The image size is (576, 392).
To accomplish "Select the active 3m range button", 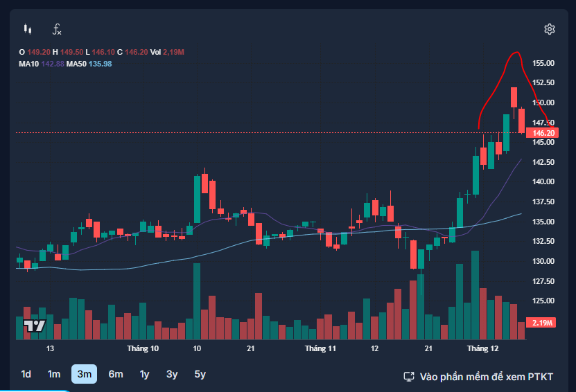I will click(x=84, y=374).
